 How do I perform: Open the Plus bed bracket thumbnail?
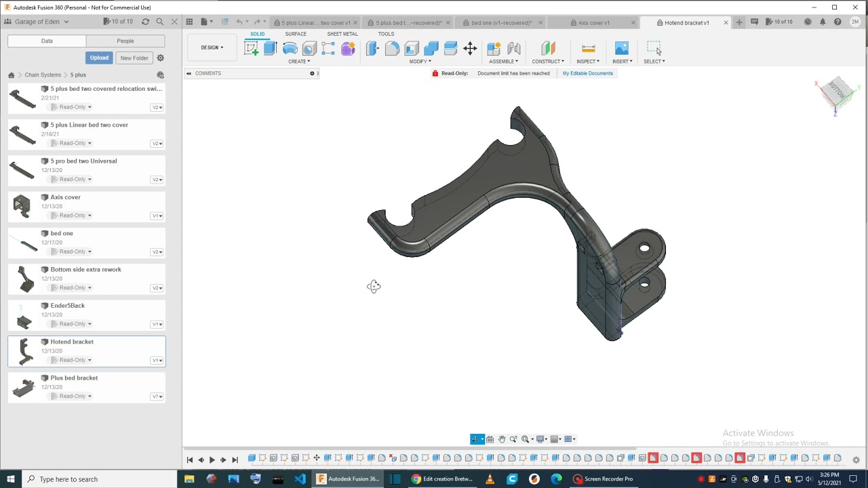tap(24, 388)
